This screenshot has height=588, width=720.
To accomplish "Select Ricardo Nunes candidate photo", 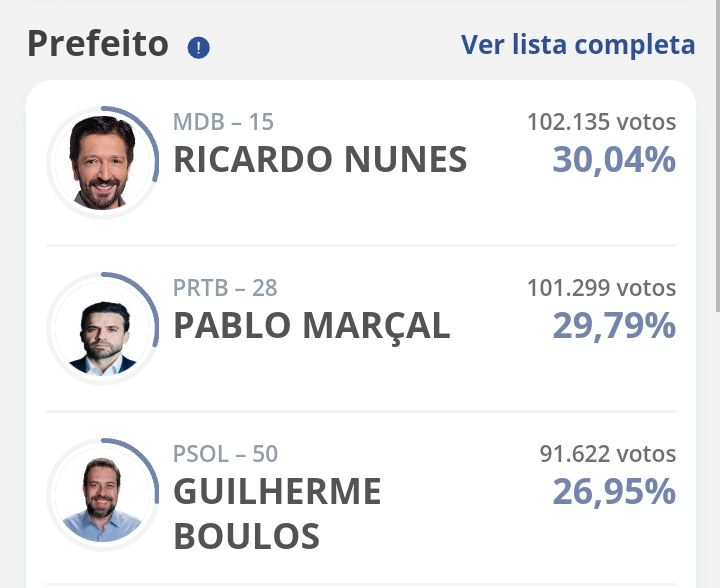I will click(x=102, y=162).
